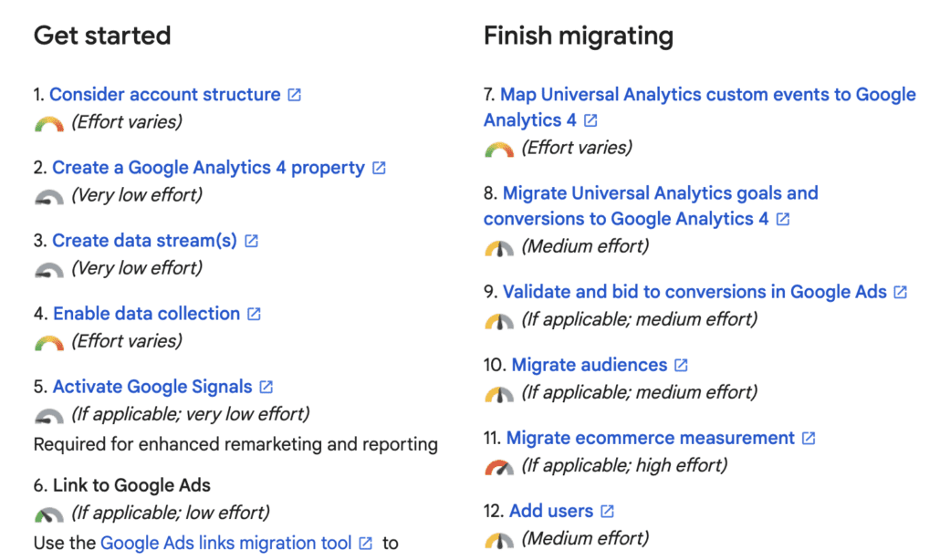Click external-link icon after Create data stream(s)
The image size is (940, 560).
[251, 241]
